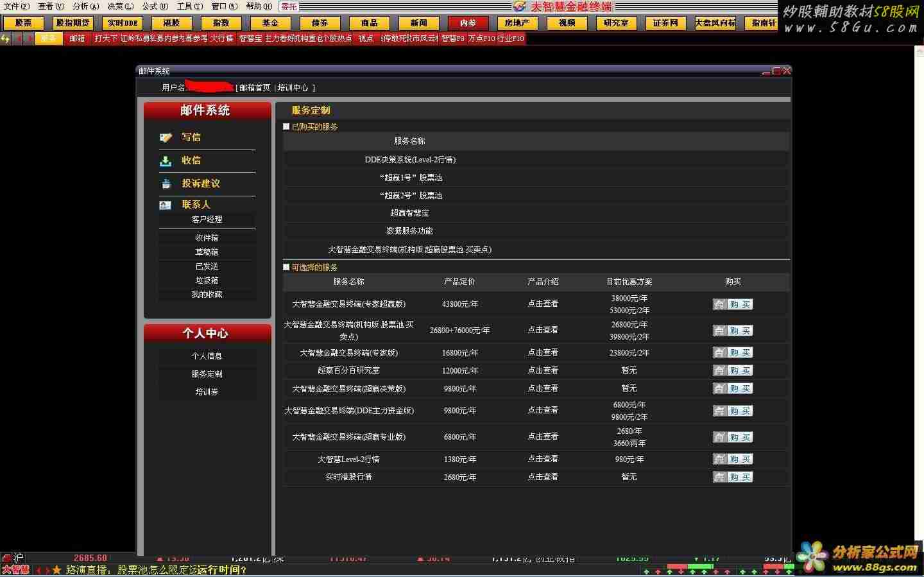Open the 分析 menu
The width and height of the screenshot is (924, 577).
pos(85,6)
